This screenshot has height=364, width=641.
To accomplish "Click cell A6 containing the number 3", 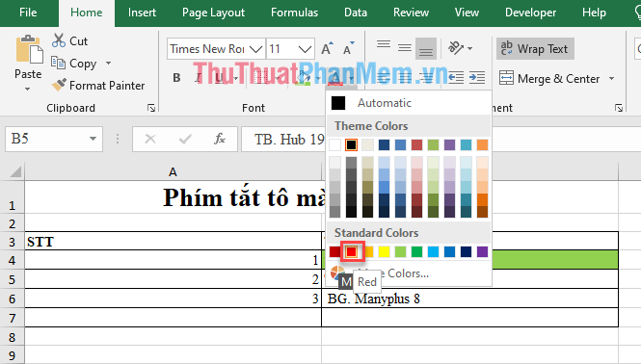I will coord(173,299).
